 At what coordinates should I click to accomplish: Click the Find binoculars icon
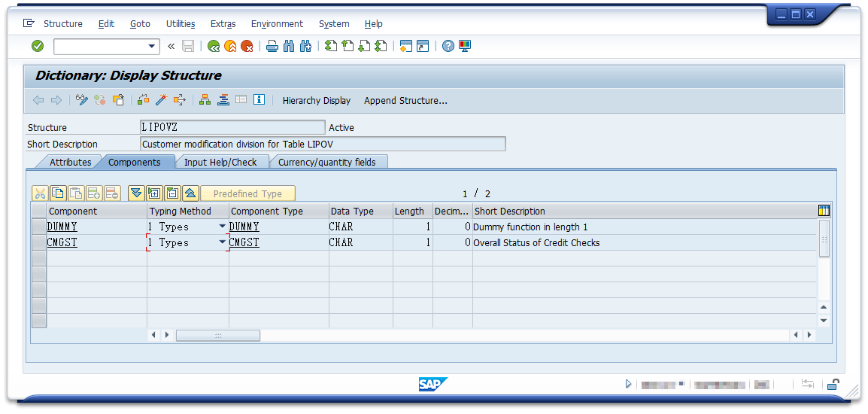coord(288,47)
